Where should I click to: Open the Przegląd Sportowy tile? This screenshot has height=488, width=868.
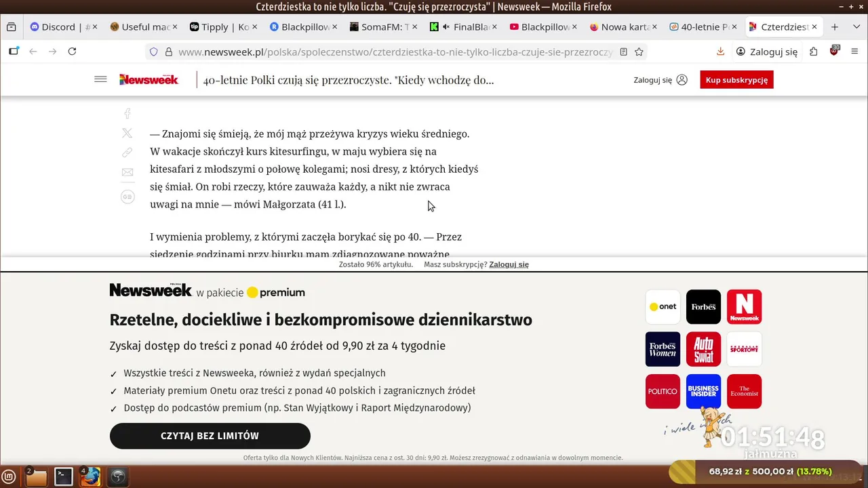pos(744,349)
